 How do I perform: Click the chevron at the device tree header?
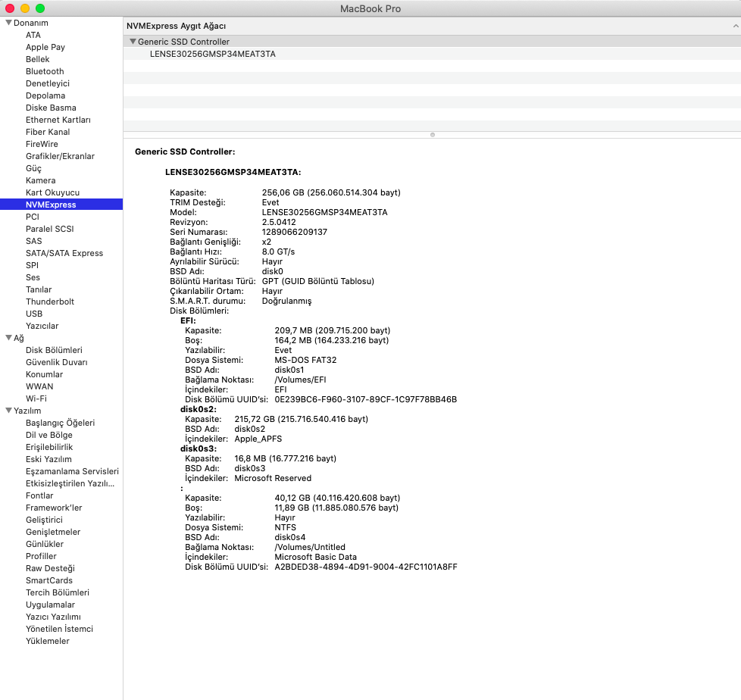735,26
